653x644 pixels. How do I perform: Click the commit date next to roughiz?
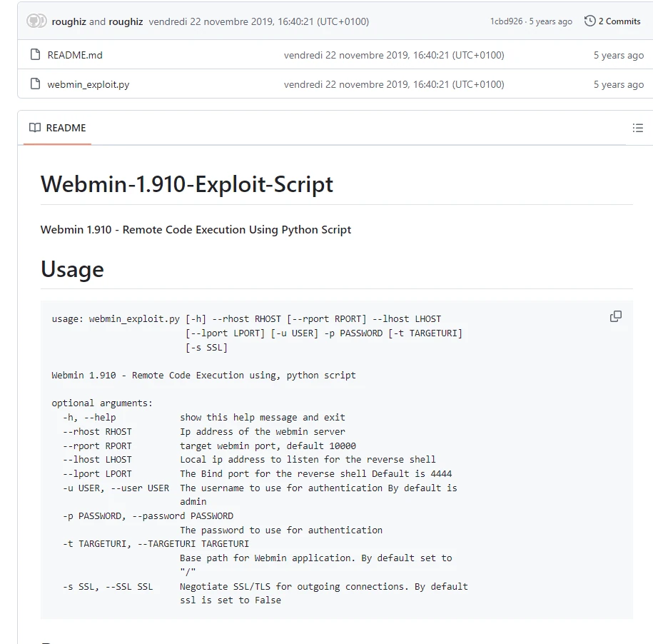(x=258, y=21)
